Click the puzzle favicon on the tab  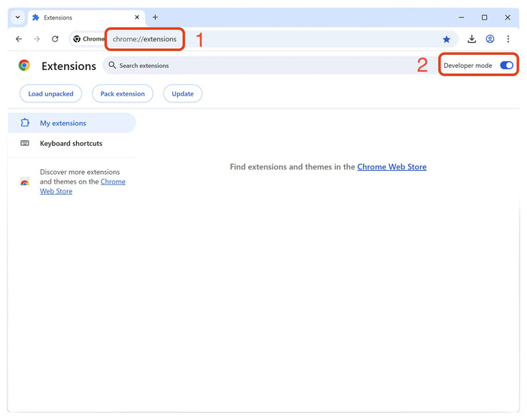(35, 17)
